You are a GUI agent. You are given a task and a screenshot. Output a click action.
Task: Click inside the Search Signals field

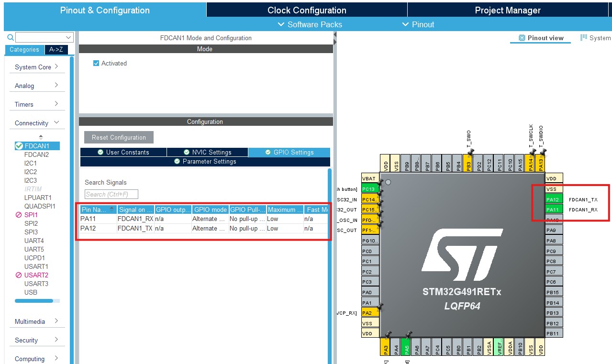pos(111,194)
